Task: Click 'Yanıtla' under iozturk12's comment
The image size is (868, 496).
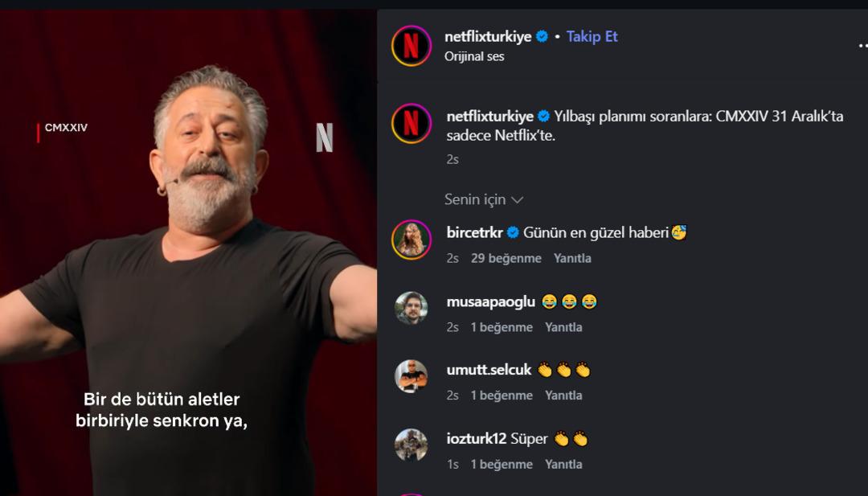Action: [566, 464]
